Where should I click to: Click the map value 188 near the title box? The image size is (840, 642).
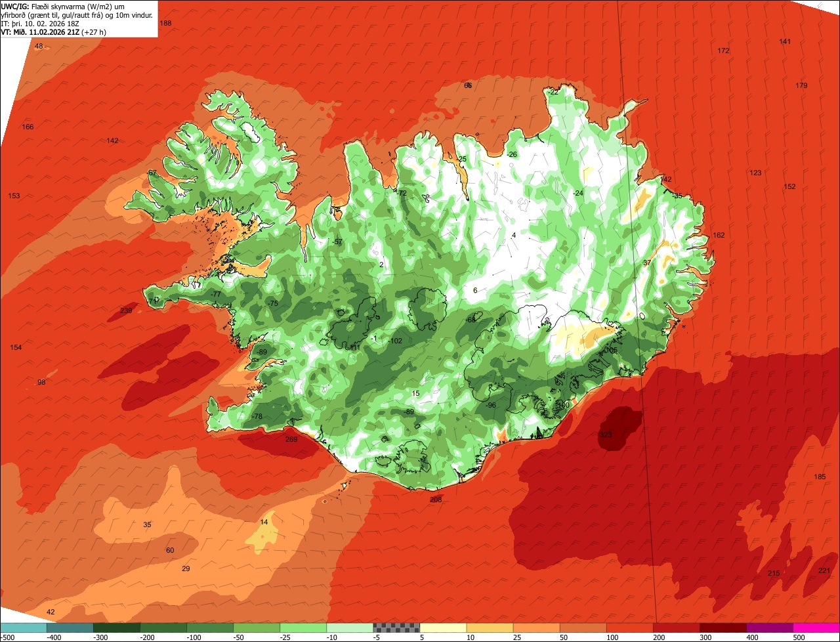click(x=165, y=23)
